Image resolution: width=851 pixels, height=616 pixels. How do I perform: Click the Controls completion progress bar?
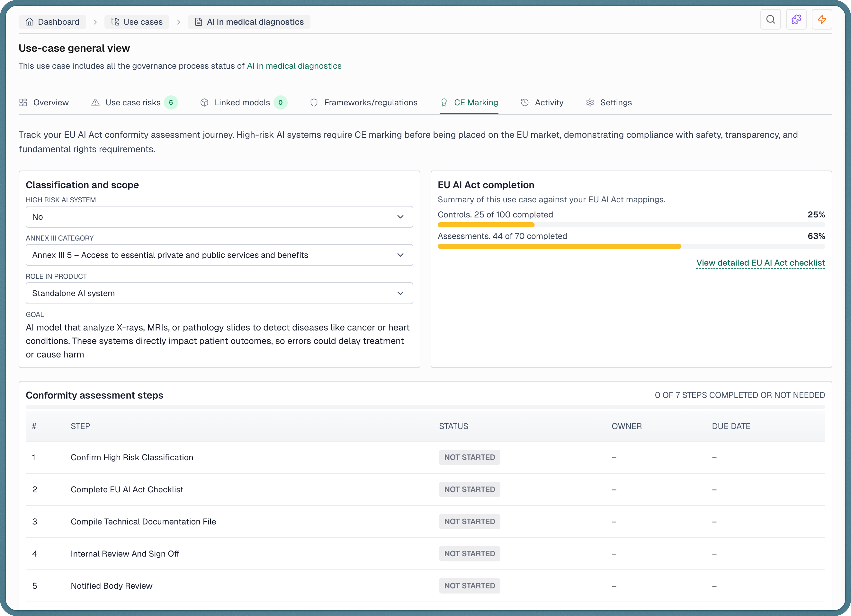[x=631, y=225]
